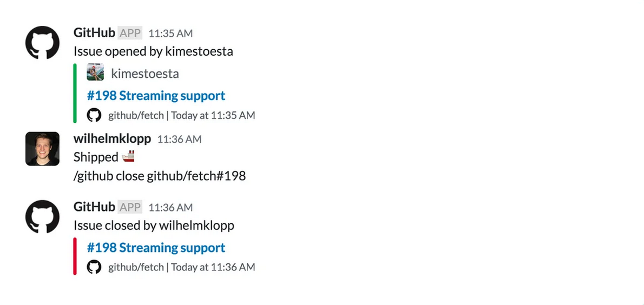Click the small GitHub icon beside "Today at 11:35 AM"
Screen dimensions: 644x305
(95, 115)
